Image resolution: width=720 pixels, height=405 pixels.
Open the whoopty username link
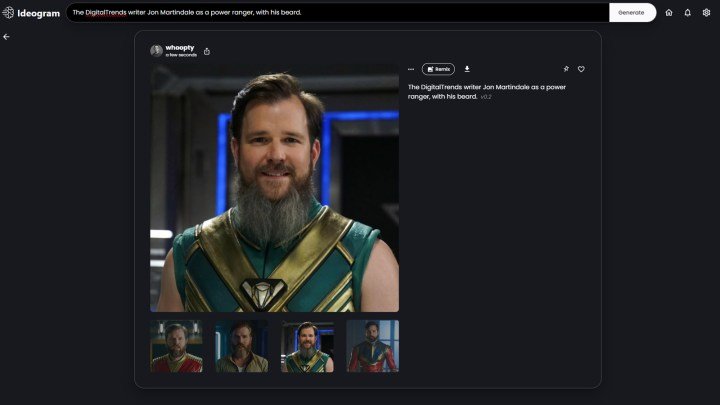pyautogui.click(x=178, y=47)
